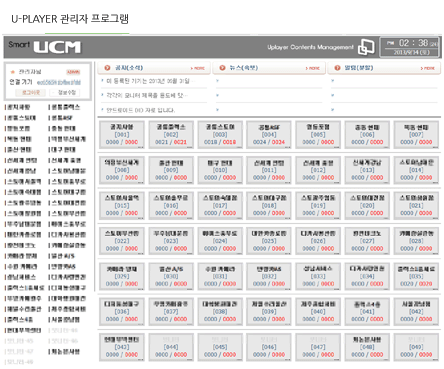Open 'more' link in 뉴스(속보) panel
The height and width of the screenshot is (369, 444).
tap(313, 68)
